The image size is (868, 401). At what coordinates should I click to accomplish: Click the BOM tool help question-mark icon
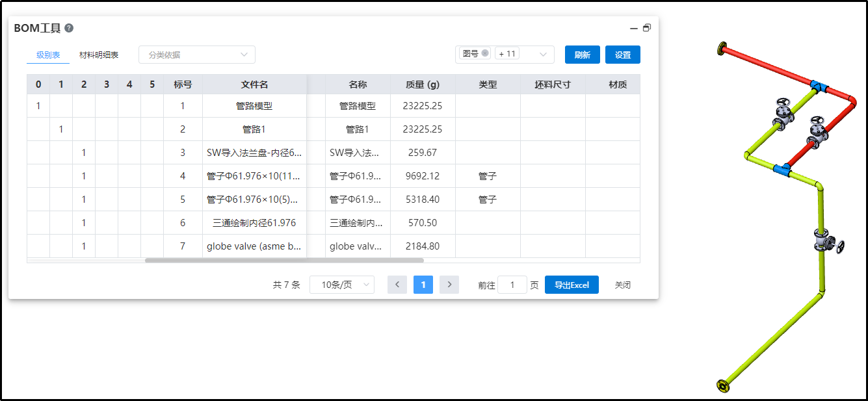[x=69, y=28]
